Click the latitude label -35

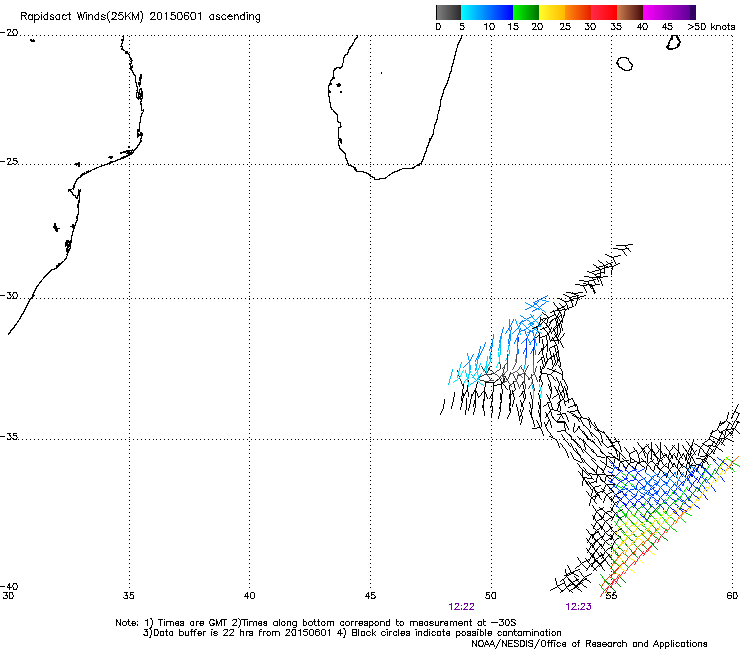tap(9, 436)
